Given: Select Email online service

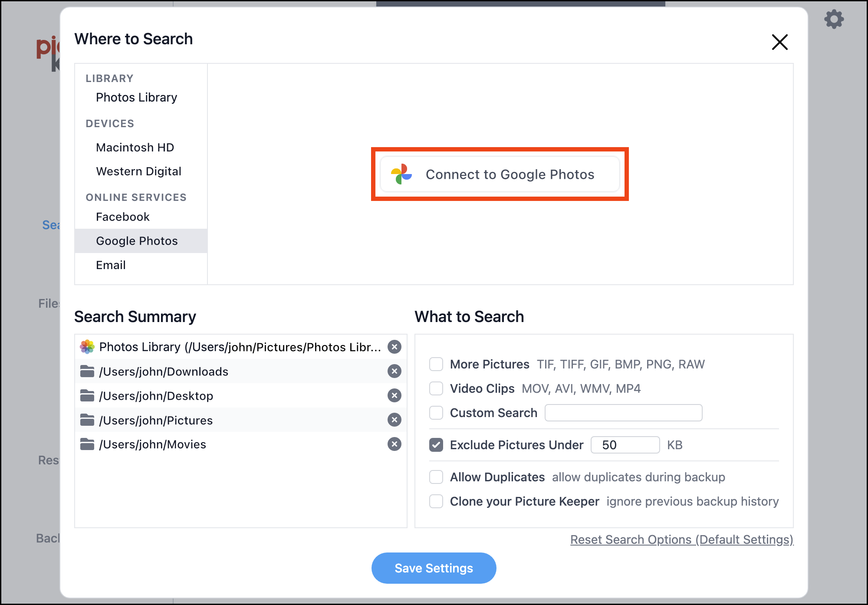Looking at the screenshot, I should 111,265.
